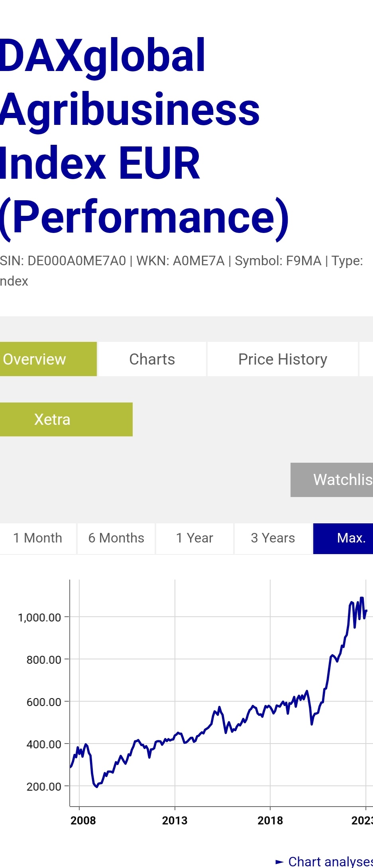373x868 pixels.
Task: Show the 1 Month chart range
Action: pyautogui.click(x=38, y=538)
